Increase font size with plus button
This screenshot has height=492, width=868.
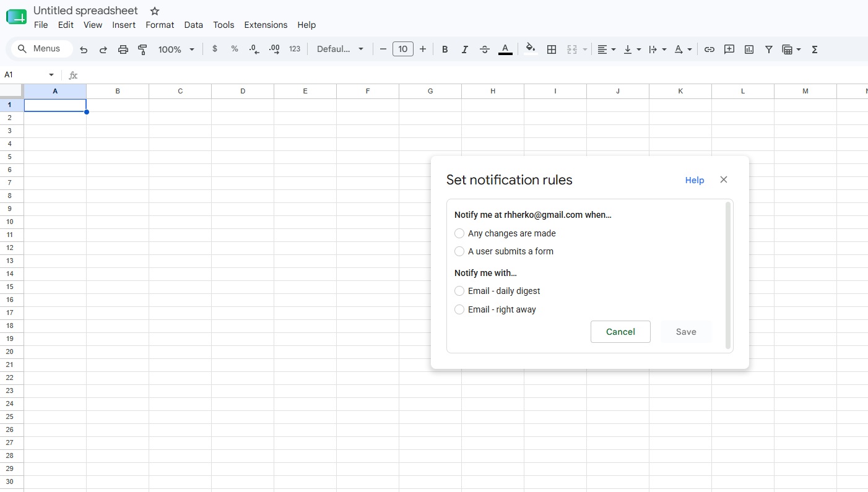(x=423, y=49)
